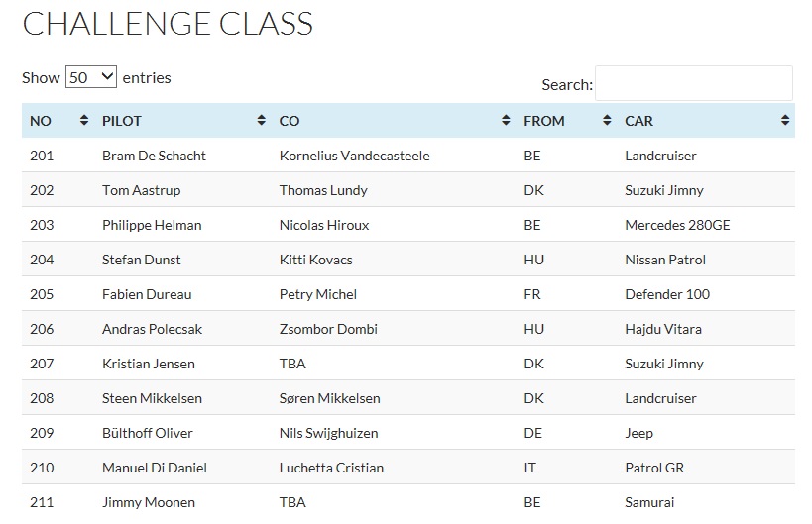Sort table by CAR column arrows
This screenshot has height=524, width=812.
[785, 121]
